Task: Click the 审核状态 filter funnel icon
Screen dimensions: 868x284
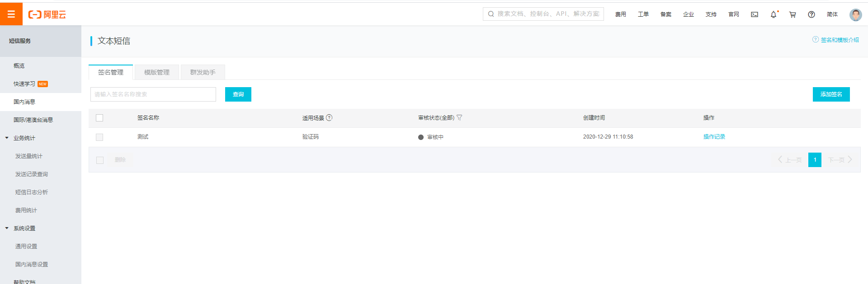Action: click(459, 118)
